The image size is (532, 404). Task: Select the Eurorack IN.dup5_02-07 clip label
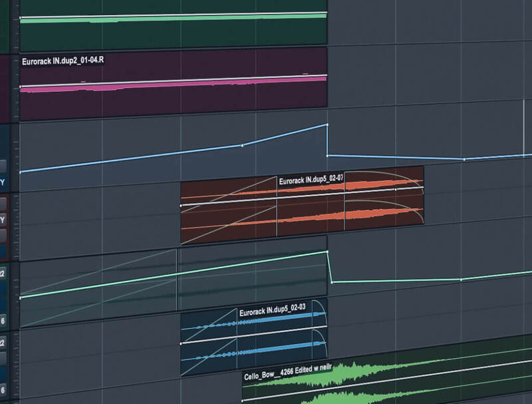pos(311,179)
